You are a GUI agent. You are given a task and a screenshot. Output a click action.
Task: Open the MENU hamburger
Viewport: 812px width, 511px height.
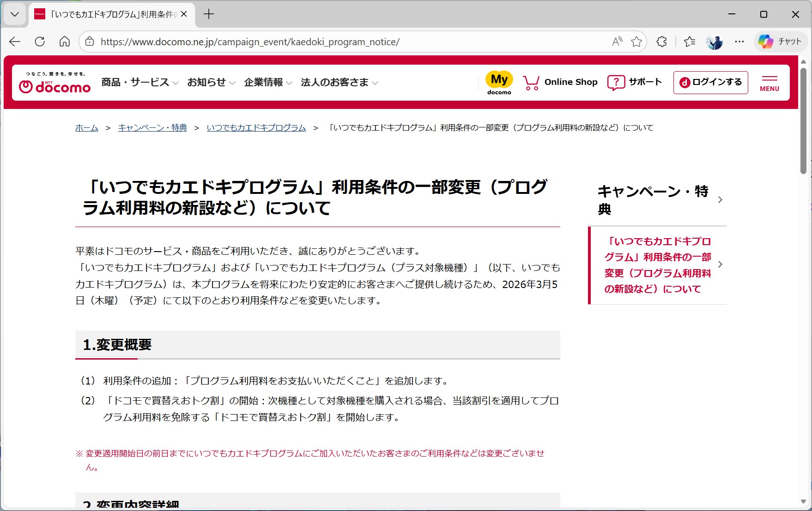[769, 82]
